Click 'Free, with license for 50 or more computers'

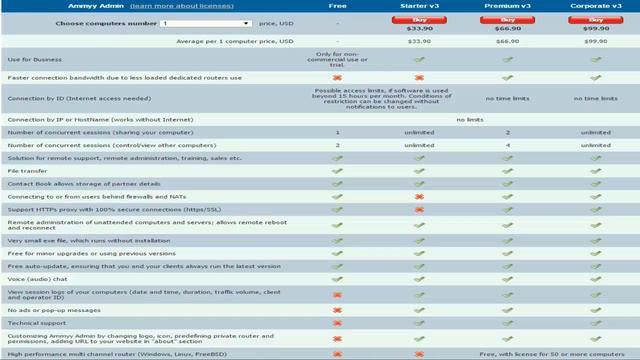[552, 354]
